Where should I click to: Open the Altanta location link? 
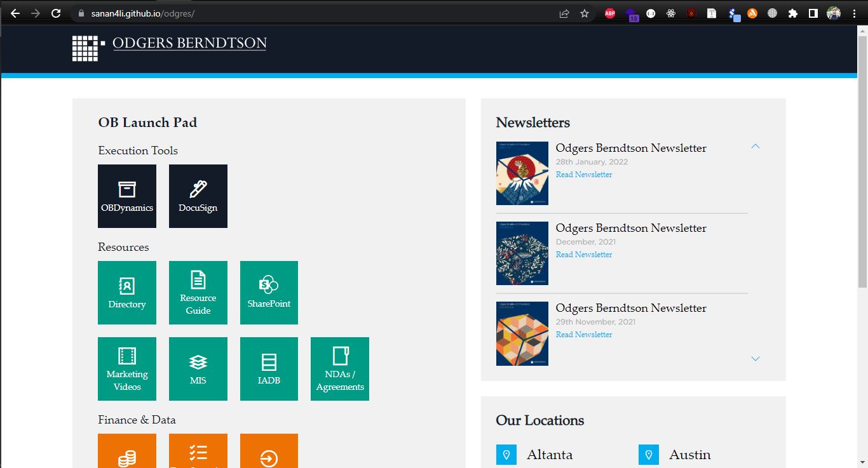pos(550,455)
